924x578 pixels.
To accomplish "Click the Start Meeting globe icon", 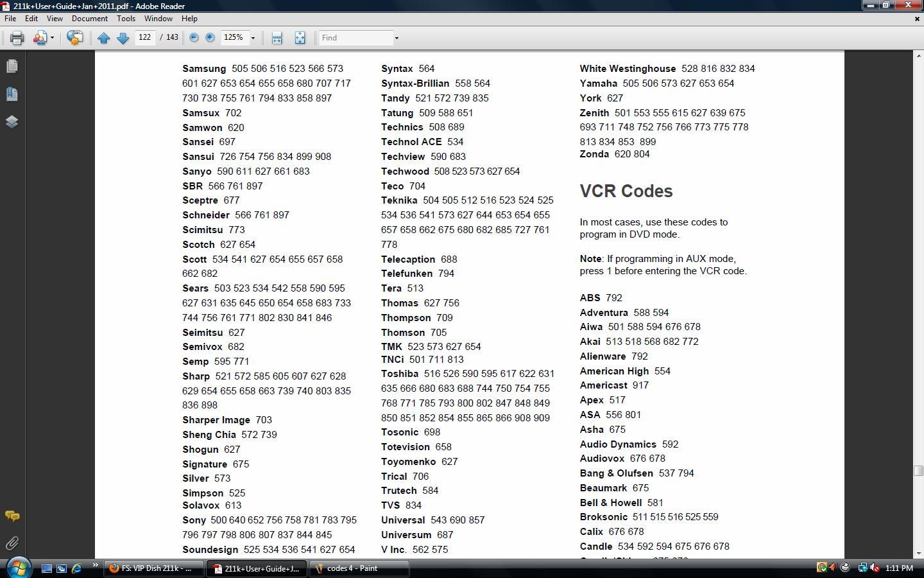I will tap(74, 38).
